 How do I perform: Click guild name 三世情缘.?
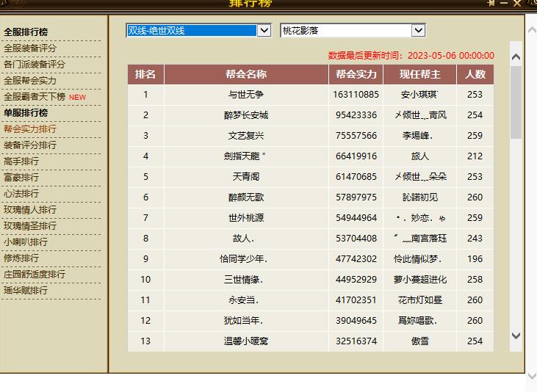[243, 280]
